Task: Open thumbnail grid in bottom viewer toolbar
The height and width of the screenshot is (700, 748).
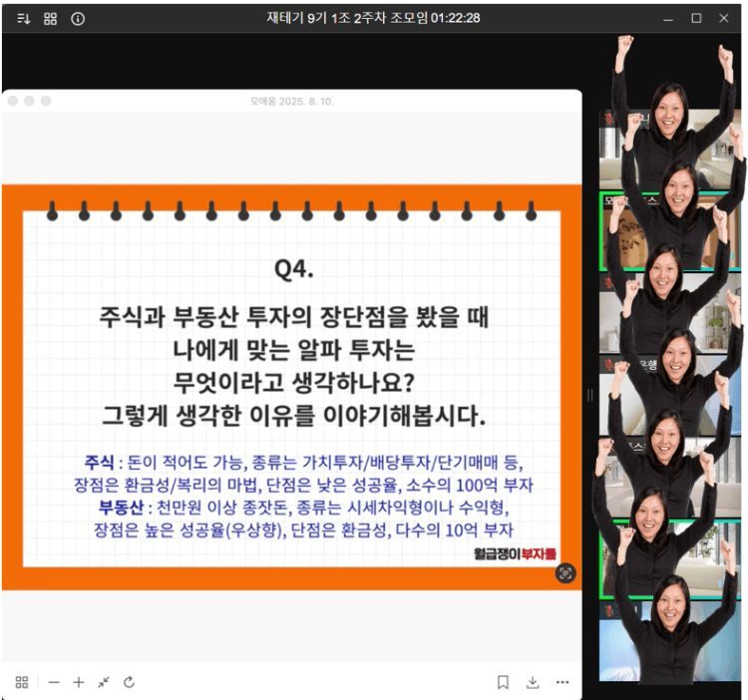Action: pos(22,682)
